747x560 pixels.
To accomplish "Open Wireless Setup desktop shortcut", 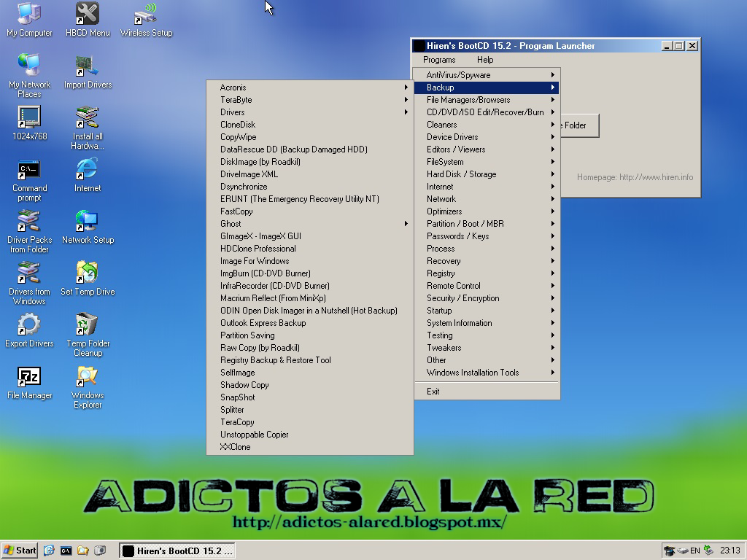I will click(x=146, y=20).
